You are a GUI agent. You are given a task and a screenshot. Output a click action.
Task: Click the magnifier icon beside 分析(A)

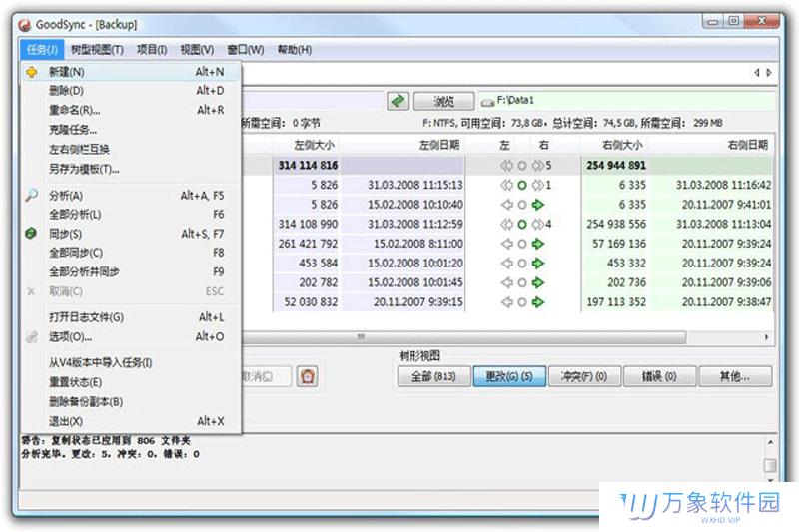pos(32,195)
